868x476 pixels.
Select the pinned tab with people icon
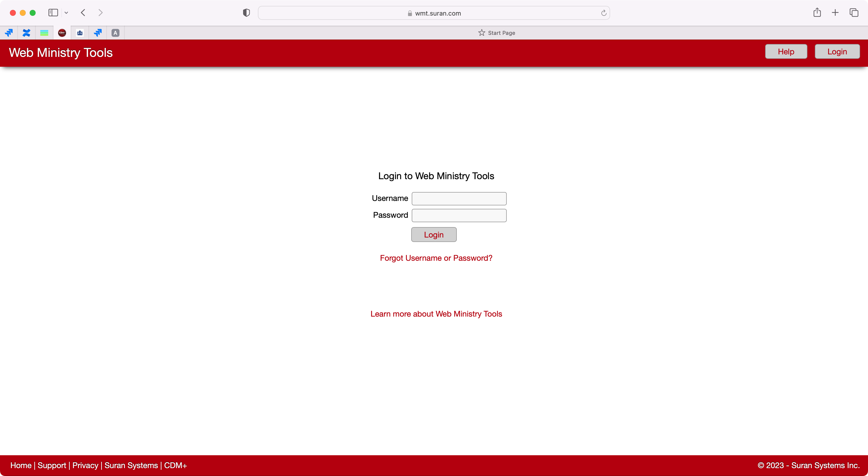tap(80, 33)
